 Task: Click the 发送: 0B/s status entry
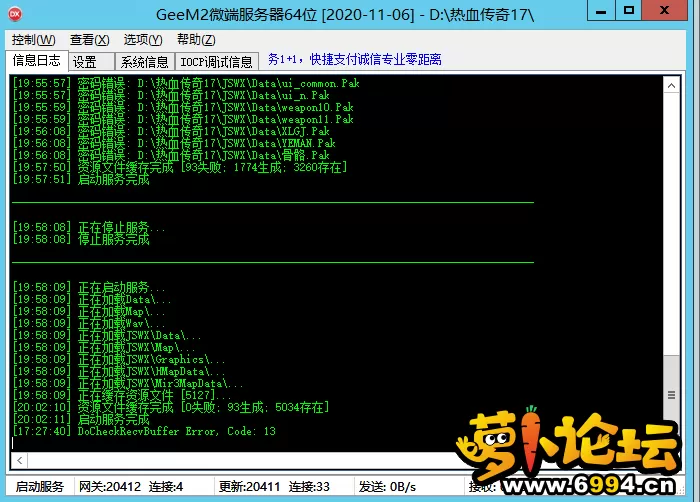[388, 487]
